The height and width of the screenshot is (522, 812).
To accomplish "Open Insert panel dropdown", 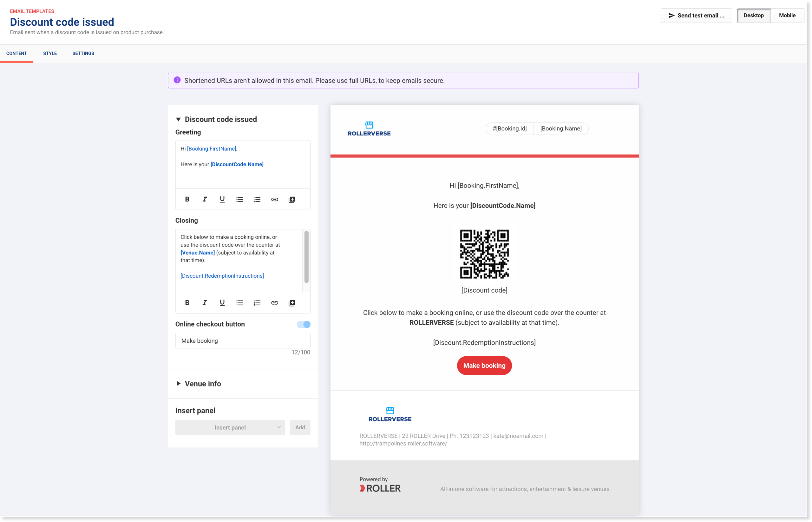I will (230, 427).
